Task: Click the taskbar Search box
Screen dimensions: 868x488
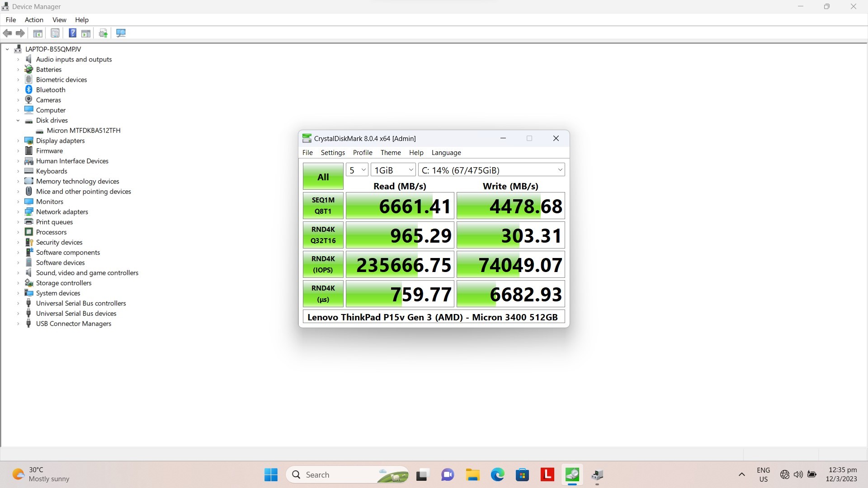Action: coord(347,474)
